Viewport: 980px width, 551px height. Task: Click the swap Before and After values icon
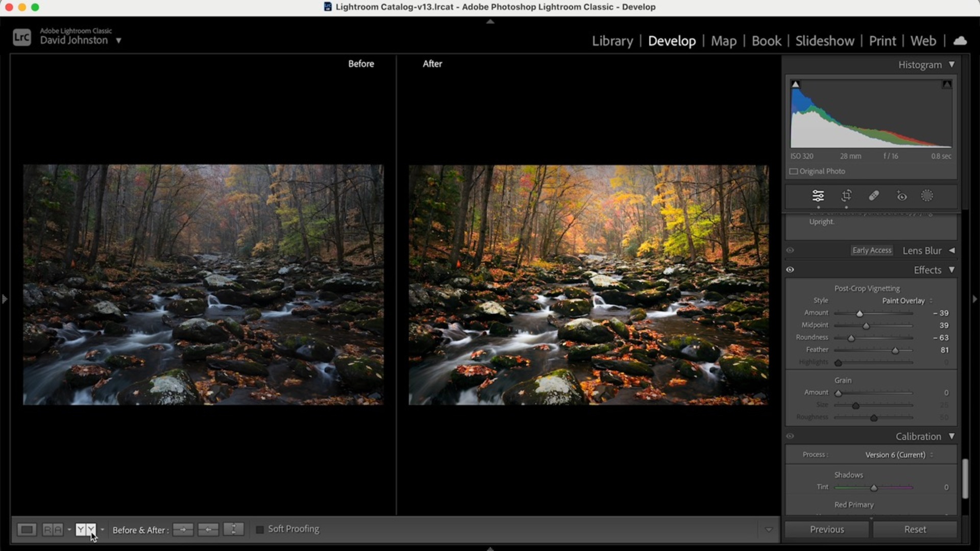(233, 530)
